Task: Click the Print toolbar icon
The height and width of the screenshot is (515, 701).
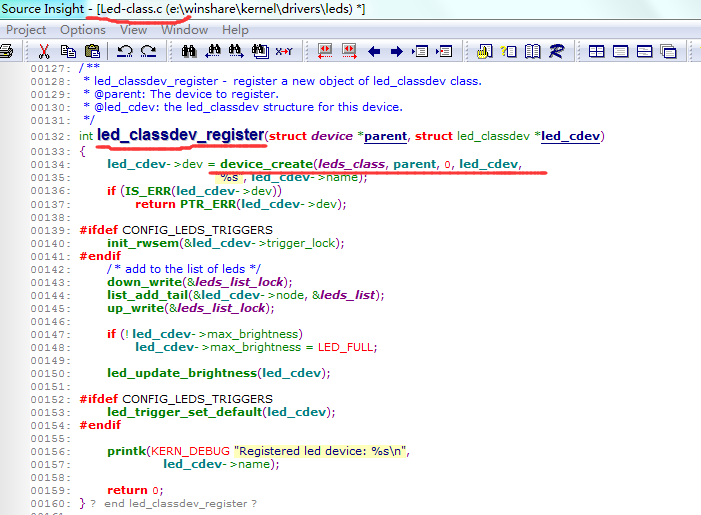Action: tap(6, 51)
